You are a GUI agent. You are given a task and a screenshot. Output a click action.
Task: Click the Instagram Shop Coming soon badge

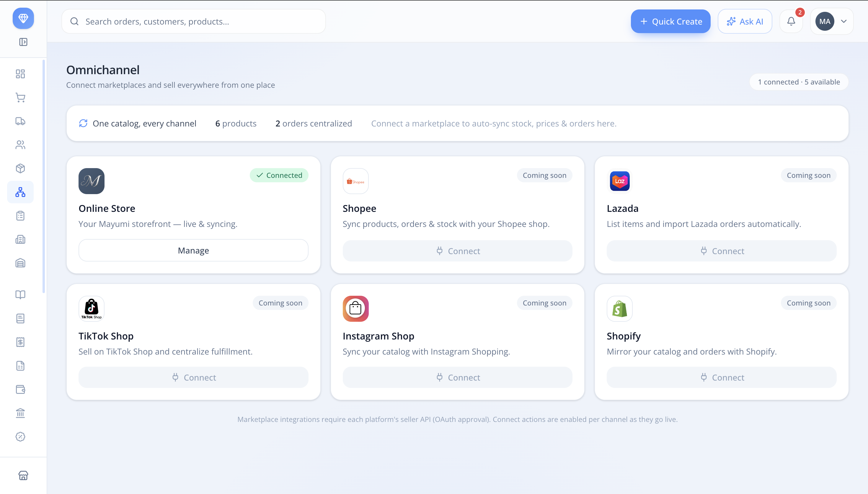pos(544,303)
